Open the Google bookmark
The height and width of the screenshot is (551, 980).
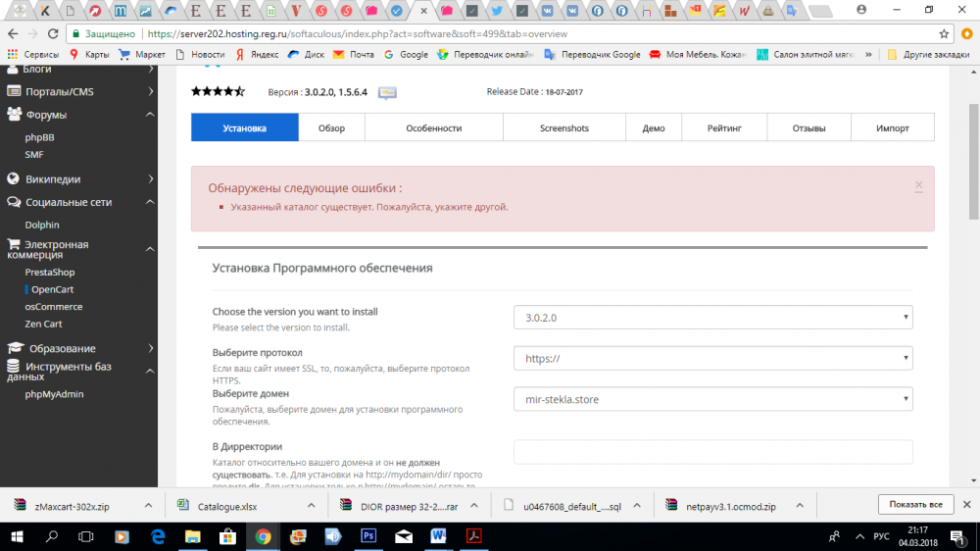(407, 54)
